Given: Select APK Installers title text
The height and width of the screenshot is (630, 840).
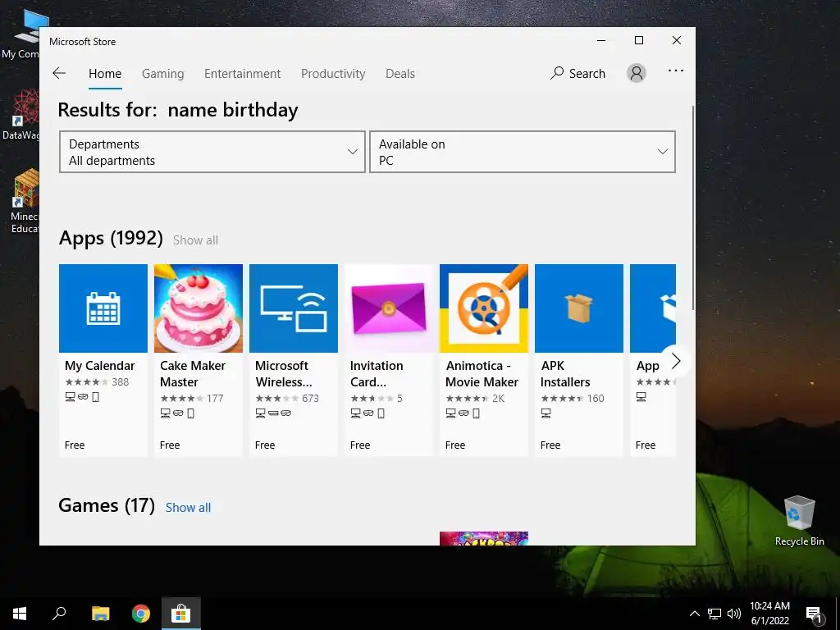Looking at the screenshot, I should (x=565, y=373).
